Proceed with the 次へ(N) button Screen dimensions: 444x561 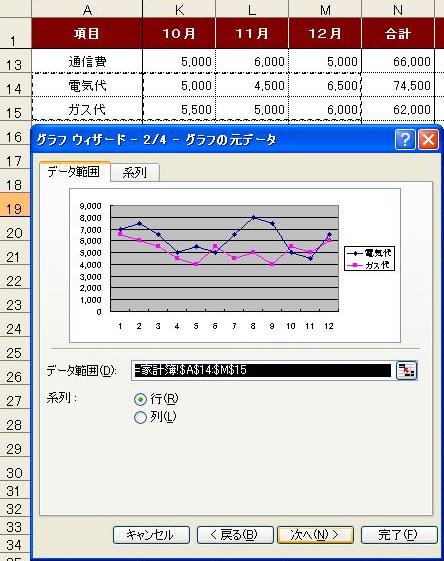(315, 535)
